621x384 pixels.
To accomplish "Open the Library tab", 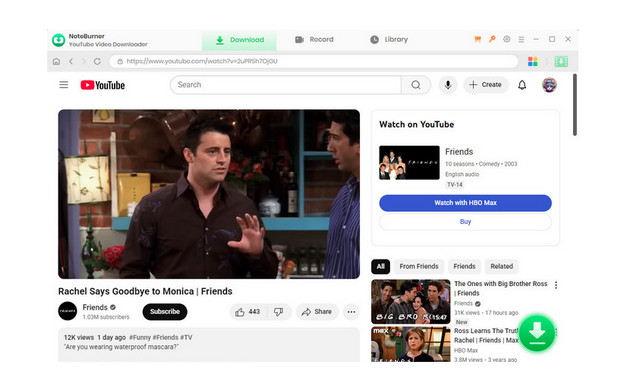I will pos(389,40).
